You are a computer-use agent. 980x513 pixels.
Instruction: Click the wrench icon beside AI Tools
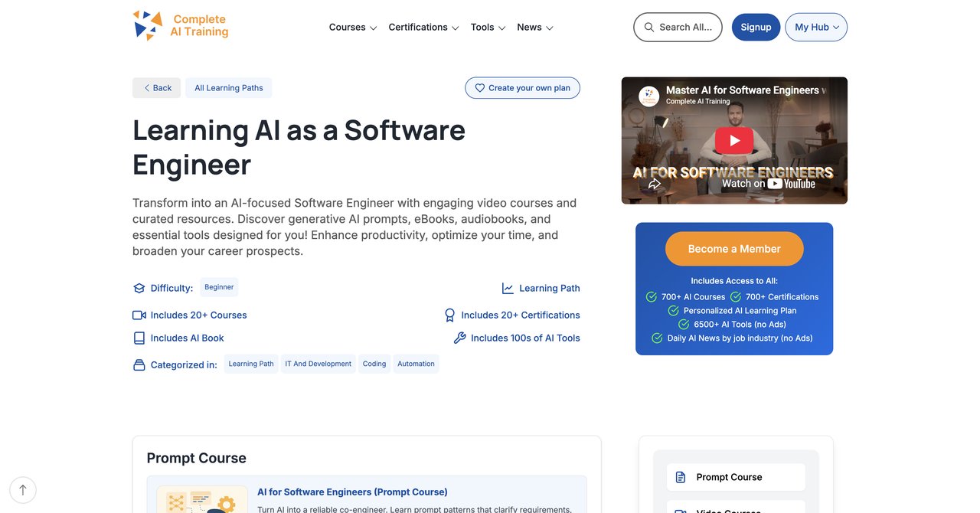460,338
